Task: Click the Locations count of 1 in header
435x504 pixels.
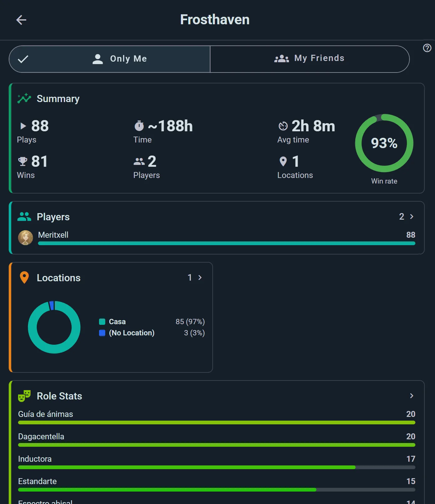Action: (190, 278)
